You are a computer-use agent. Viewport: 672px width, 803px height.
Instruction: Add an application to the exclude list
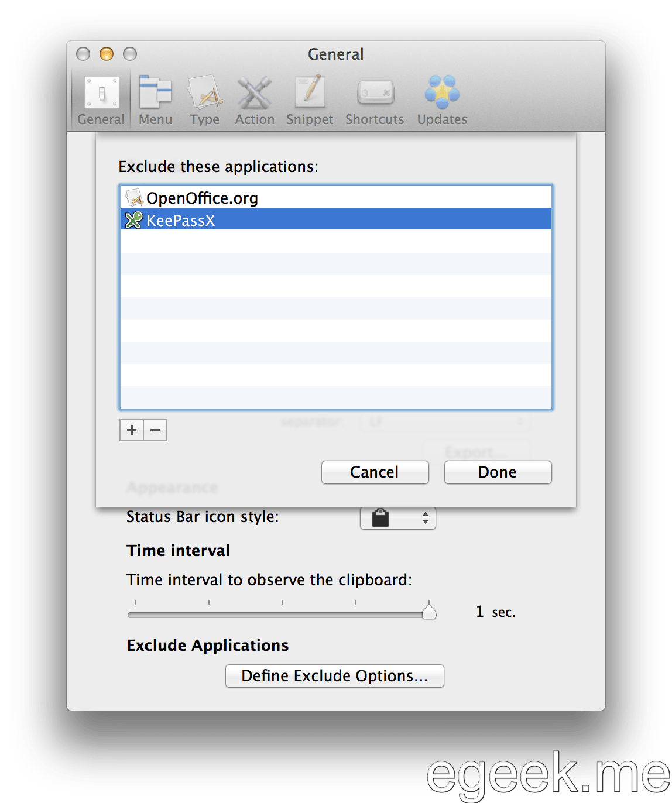click(x=131, y=430)
